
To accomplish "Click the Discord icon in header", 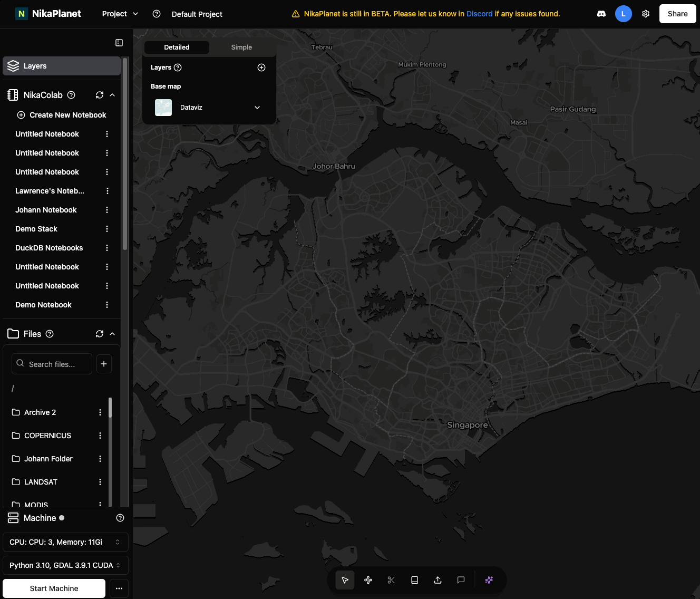I will 601,14.
